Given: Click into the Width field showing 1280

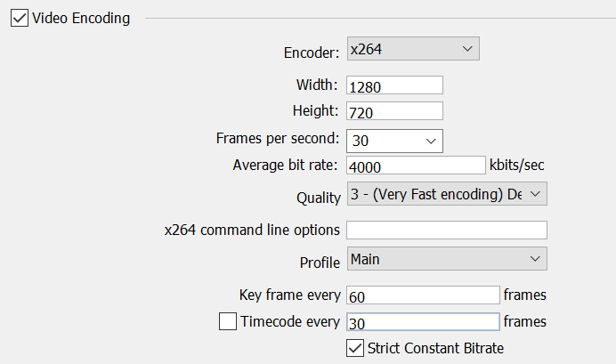Looking at the screenshot, I should 395,85.
